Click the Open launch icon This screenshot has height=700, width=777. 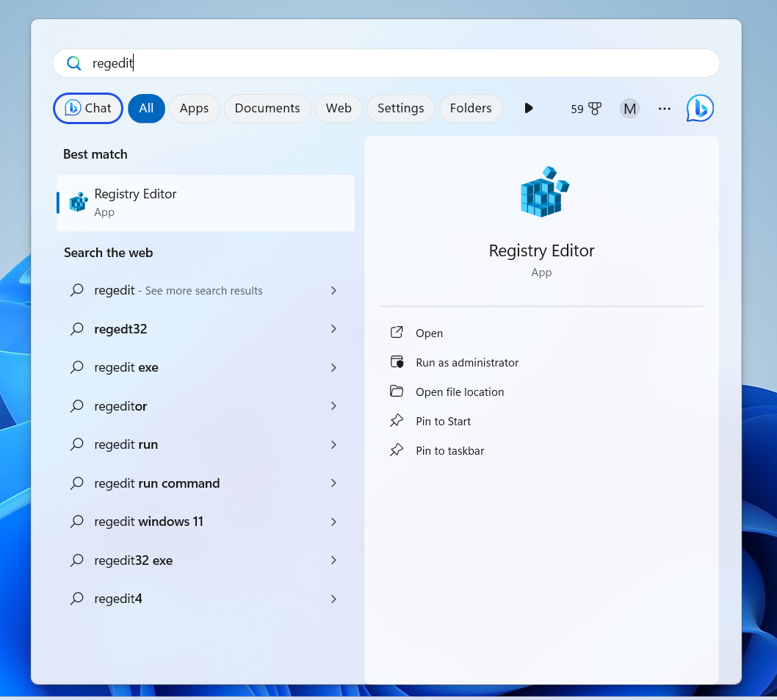[x=397, y=332]
